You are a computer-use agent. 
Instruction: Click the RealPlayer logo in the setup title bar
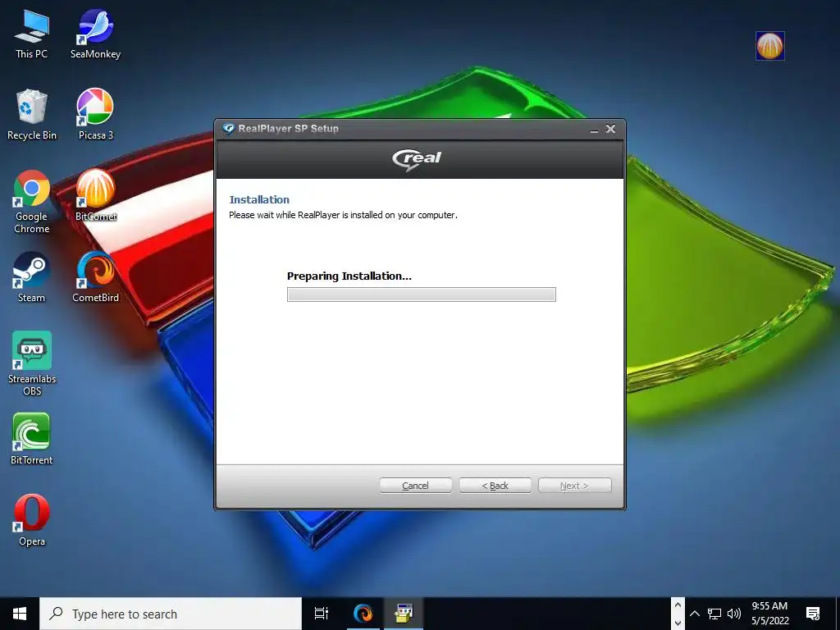(229, 129)
